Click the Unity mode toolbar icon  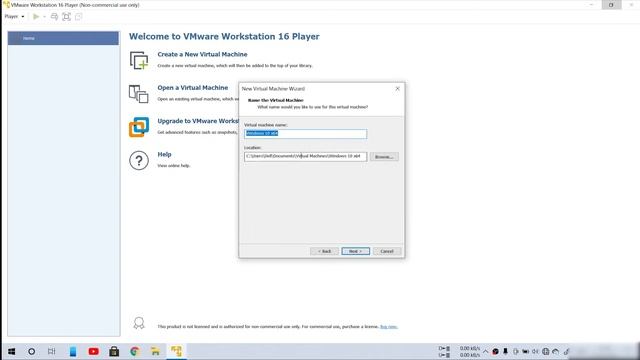[x=78, y=17]
